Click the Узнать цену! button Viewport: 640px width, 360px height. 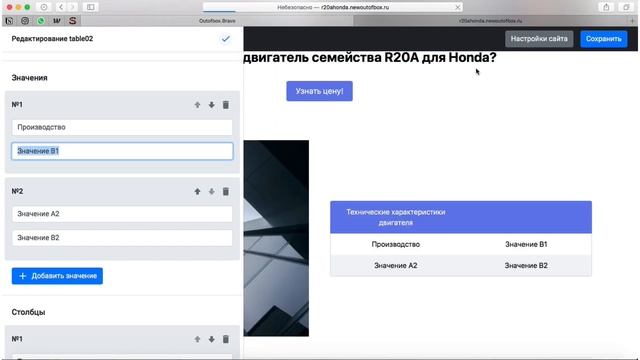[319, 91]
